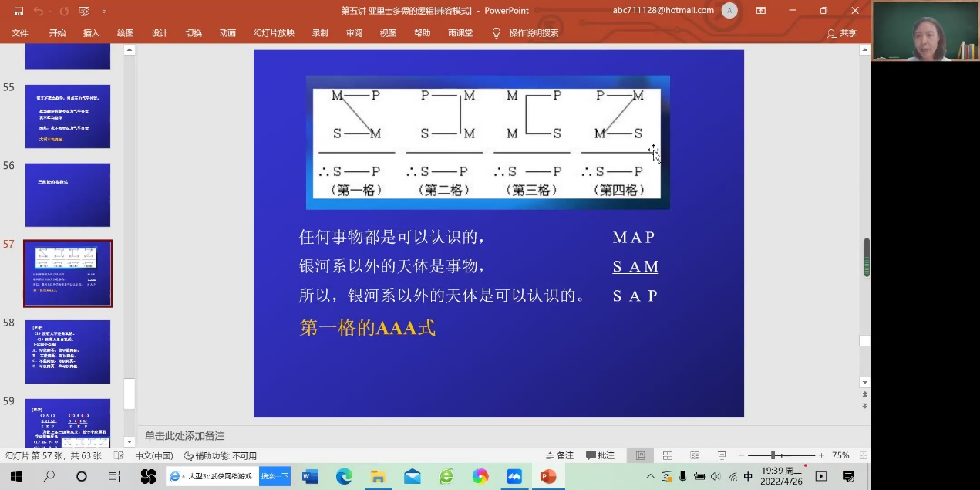This screenshot has height=490, width=980.
Task: Open Word from the Windows taskbar
Action: pyautogui.click(x=310, y=477)
